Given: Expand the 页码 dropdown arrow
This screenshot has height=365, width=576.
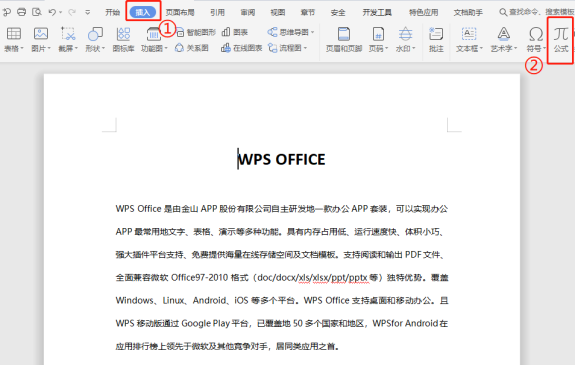Looking at the screenshot, I should click(386, 48).
